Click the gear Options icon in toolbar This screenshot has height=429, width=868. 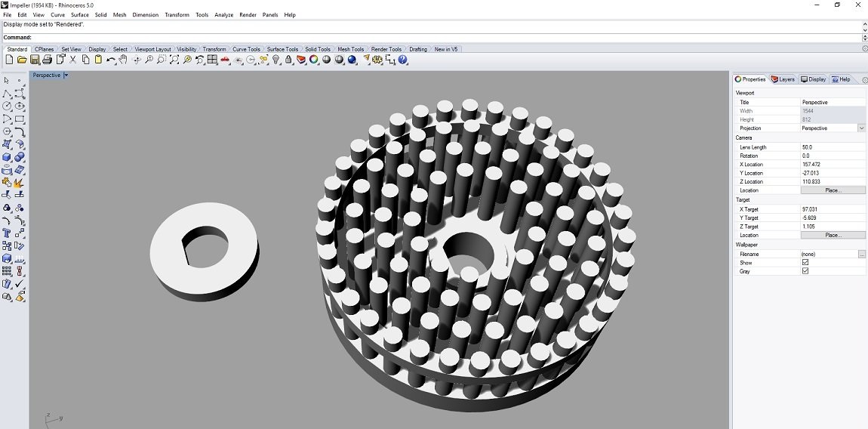pyautogui.click(x=378, y=60)
